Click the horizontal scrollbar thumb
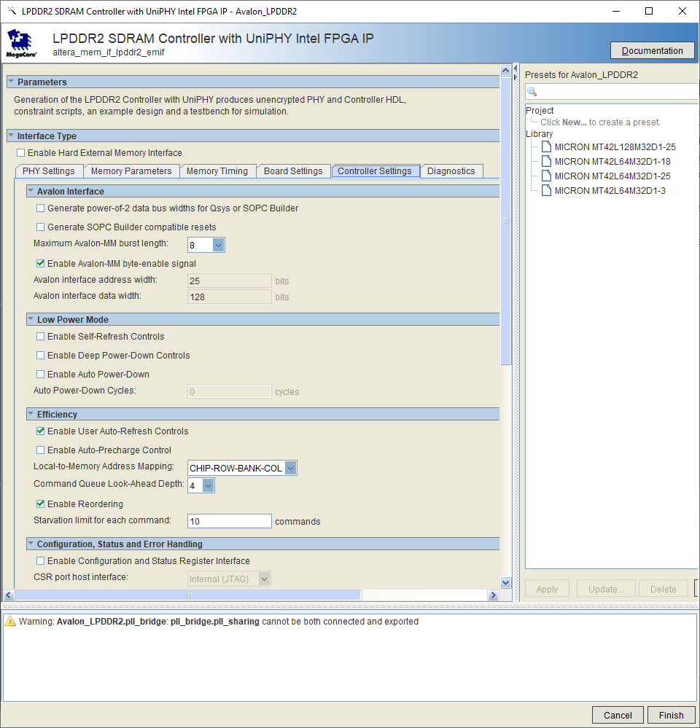 (x=188, y=595)
